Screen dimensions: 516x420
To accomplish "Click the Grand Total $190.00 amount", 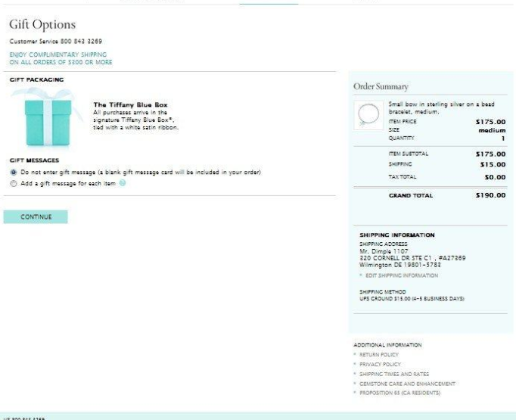I will coord(490,195).
